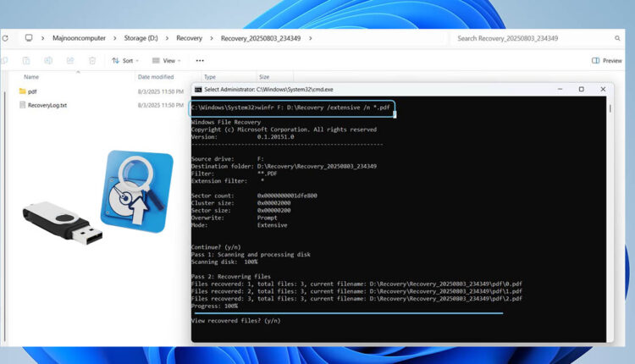Click the refresh icon beside the address bar

[x=8, y=38]
